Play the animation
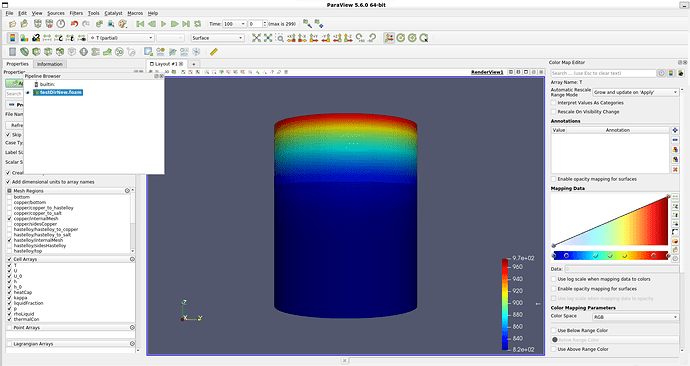 [x=163, y=24]
